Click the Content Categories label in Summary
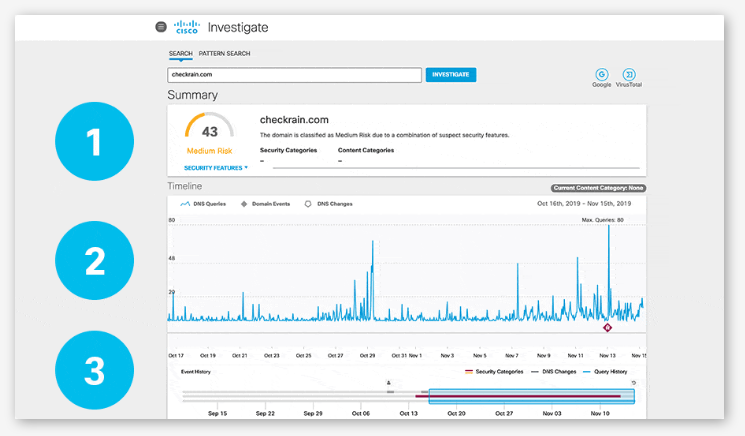Image resolution: width=745 pixels, height=436 pixels. pos(366,150)
